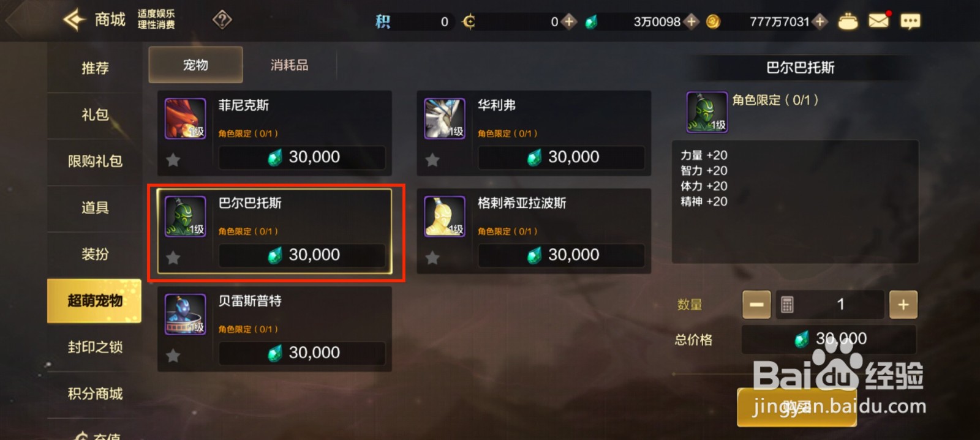Open the 积分商城 sidebar category
Image resolution: width=980 pixels, height=440 pixels.
[95, 393]
